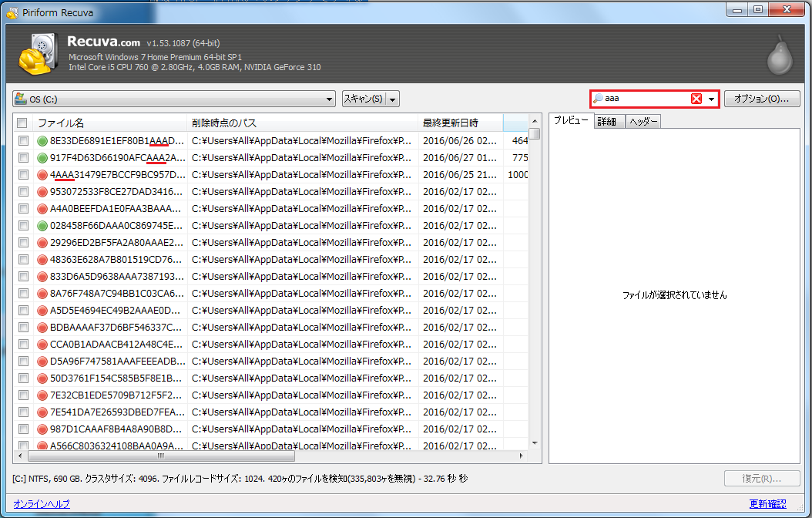Screen dimensions: 812x518
Task: Click the horizontal scrollbar thumb of file list
Action: click(x=162, y=456)
